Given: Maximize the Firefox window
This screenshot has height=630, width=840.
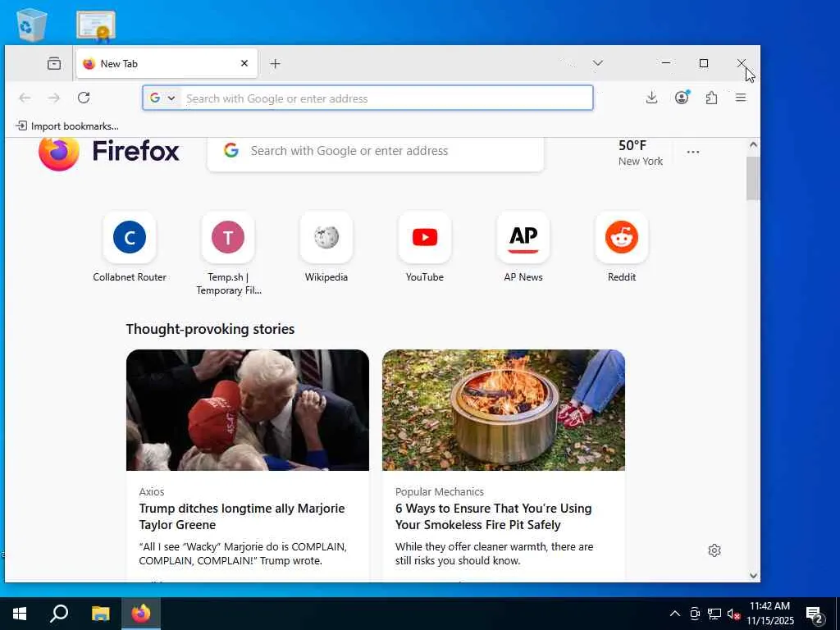Looking at the screenshot, I should (704, 63).
